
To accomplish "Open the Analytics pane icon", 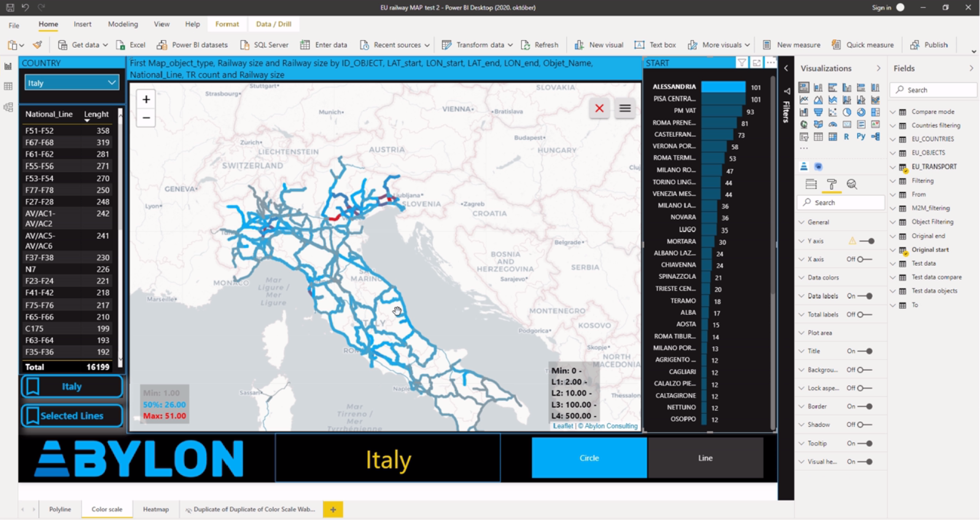I will click(852, 184).
